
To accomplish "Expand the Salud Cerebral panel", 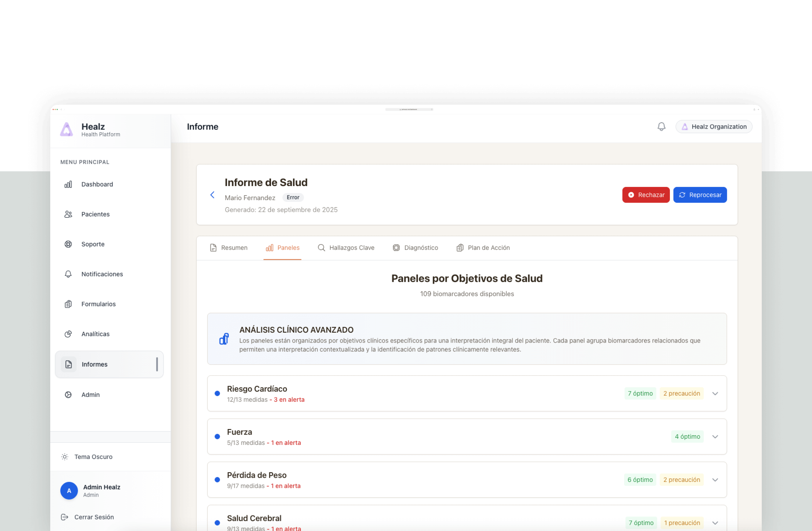I will (x=715, y=523).
